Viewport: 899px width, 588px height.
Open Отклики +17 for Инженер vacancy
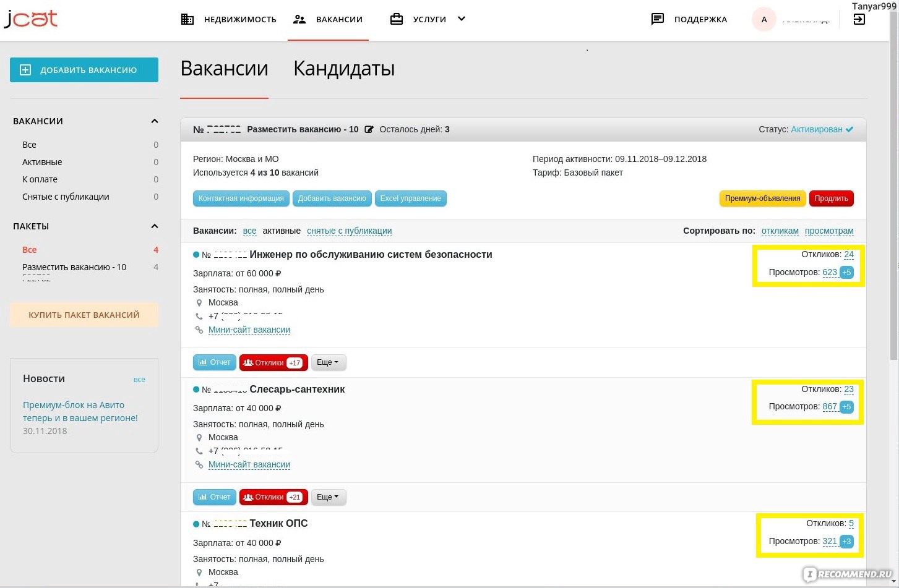273,362
